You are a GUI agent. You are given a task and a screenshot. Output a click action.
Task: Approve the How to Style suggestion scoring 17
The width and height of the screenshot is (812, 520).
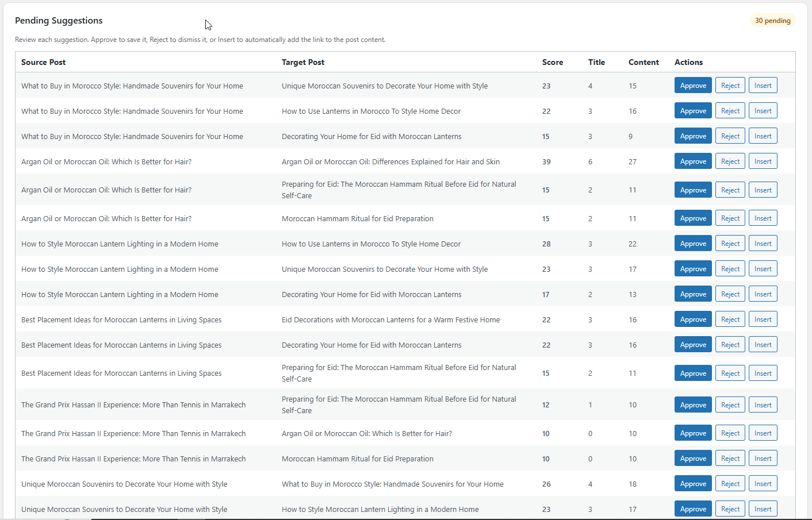pyautogui.click(x=693, y=294)
